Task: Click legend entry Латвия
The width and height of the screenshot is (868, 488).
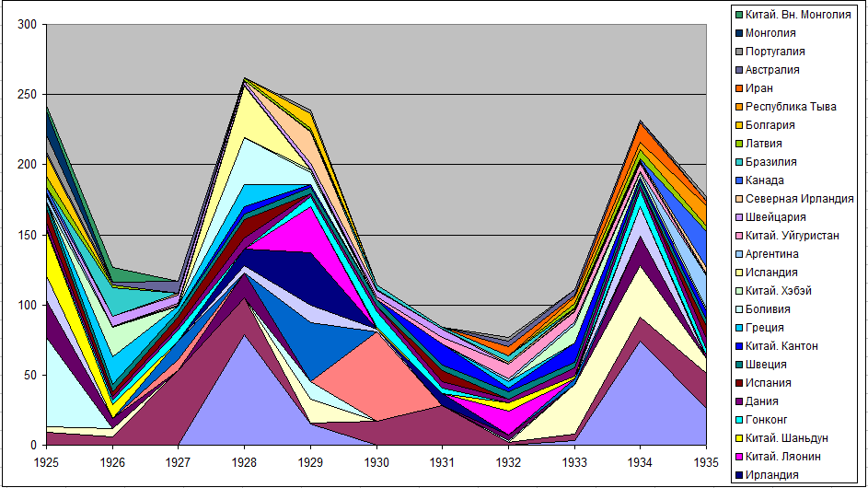Action: (x=759, y=144)
